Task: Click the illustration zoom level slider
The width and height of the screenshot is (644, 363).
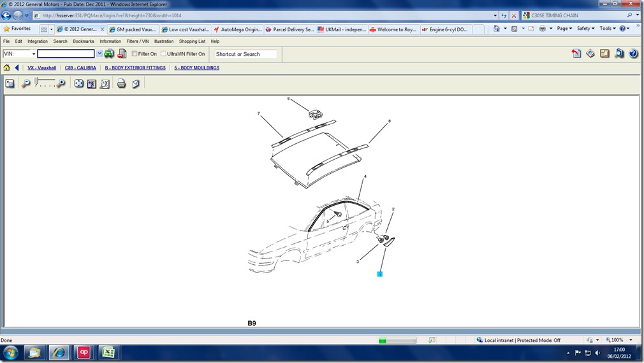Action: point(45,83)
